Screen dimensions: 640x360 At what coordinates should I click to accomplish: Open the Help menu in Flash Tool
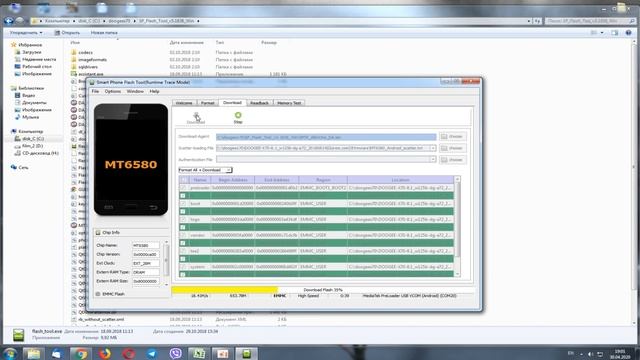[154, 91]
